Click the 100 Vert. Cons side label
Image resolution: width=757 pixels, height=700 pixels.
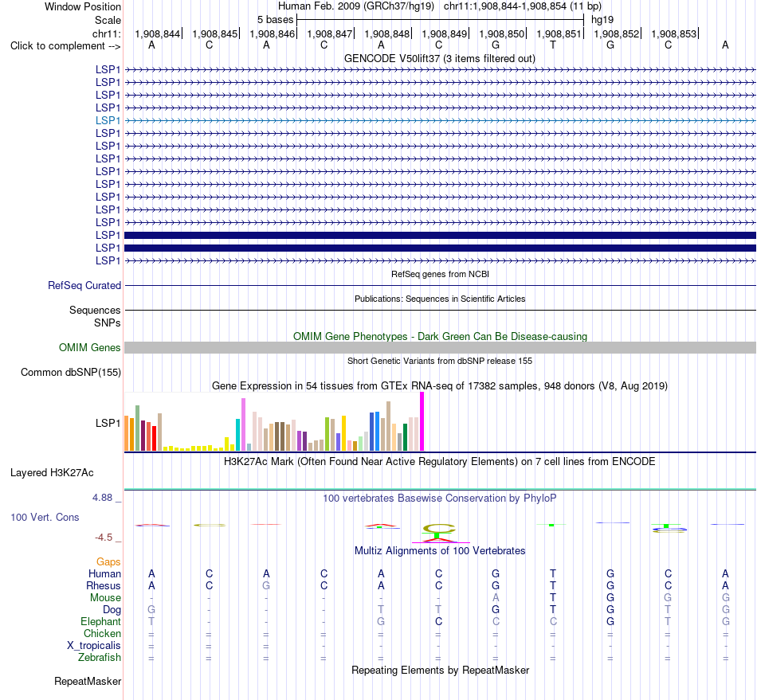[45, 517]
